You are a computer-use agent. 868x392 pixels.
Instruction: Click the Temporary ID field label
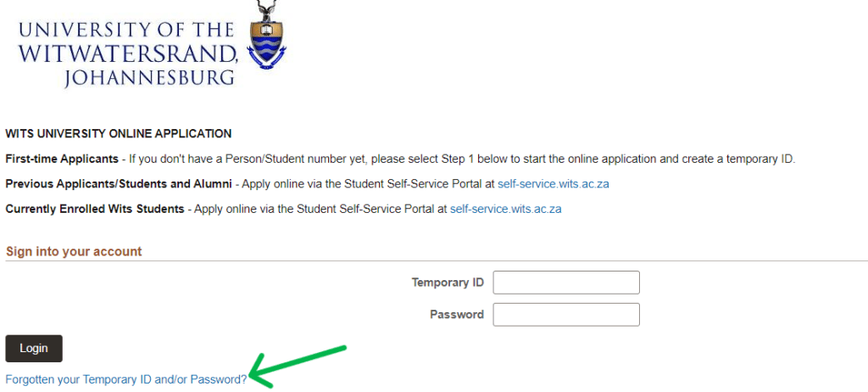(448, 283)
